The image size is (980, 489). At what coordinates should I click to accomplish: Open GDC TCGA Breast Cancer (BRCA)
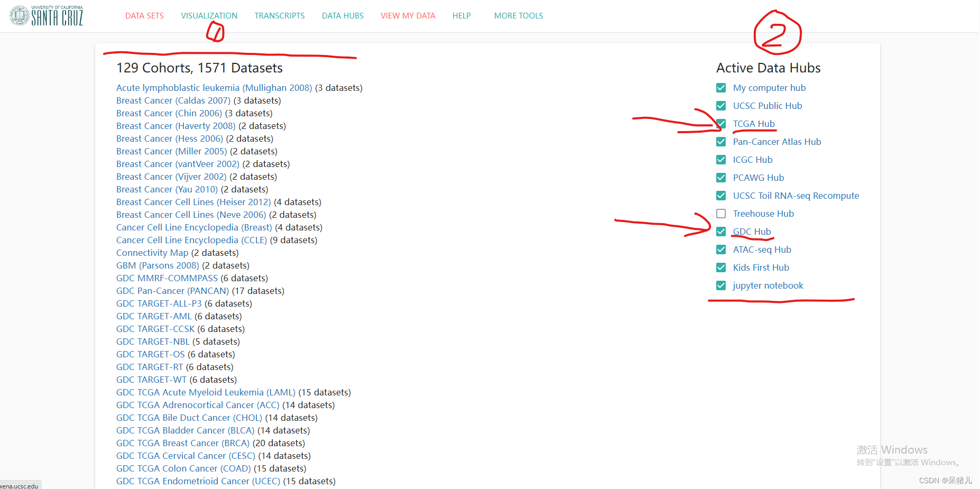pos(183,443)
